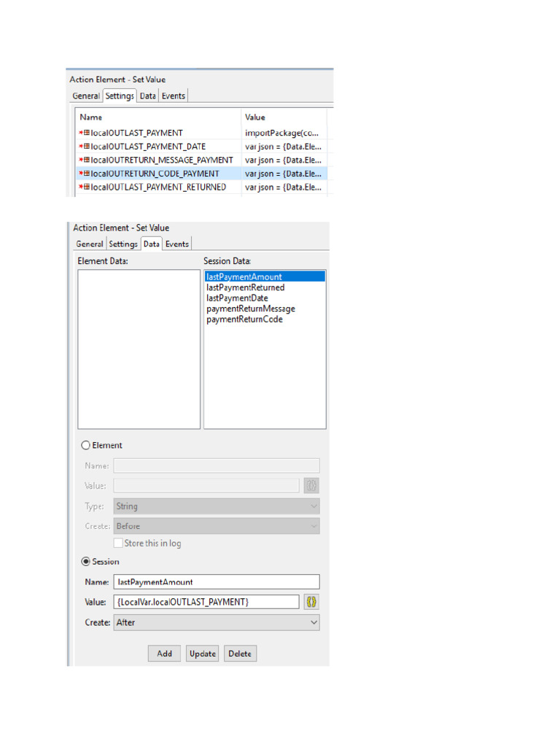Open the Create After dropdown
This screenshot has width=560, height=747.
(x=217, y=622)
